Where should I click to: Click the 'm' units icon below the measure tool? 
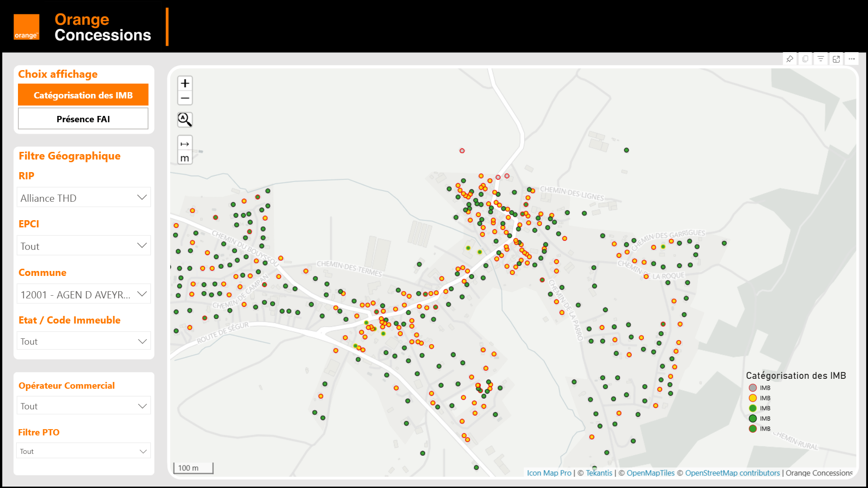pos(185,157)
